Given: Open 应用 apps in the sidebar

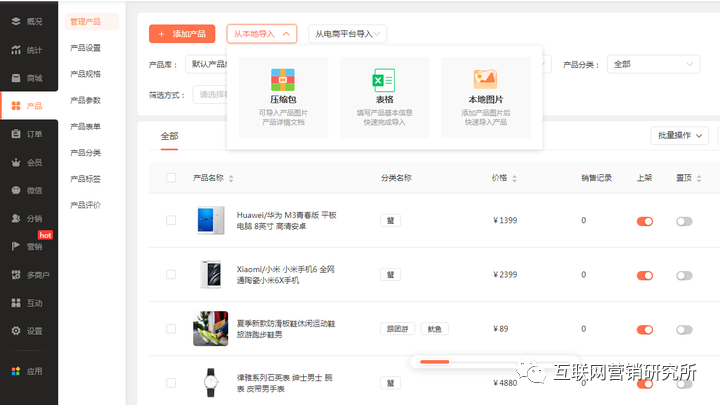Looking at the screenshot, I should (x=28, y=371).
